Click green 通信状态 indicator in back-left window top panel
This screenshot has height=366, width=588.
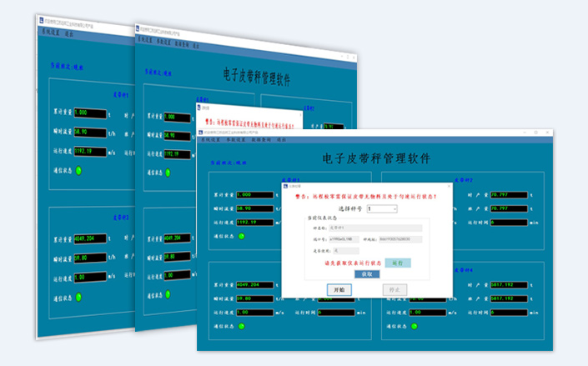click(79, 171)
